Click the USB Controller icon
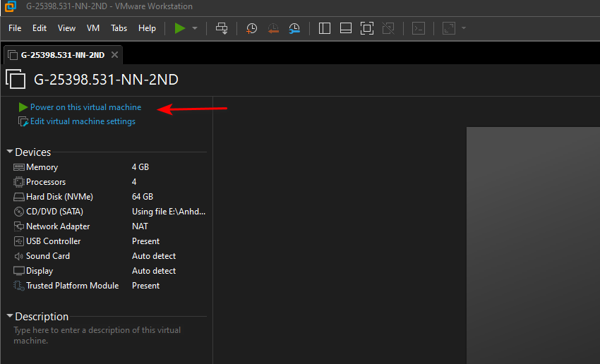The width and height of the screenshot is (600, 364). coord(19,241)
